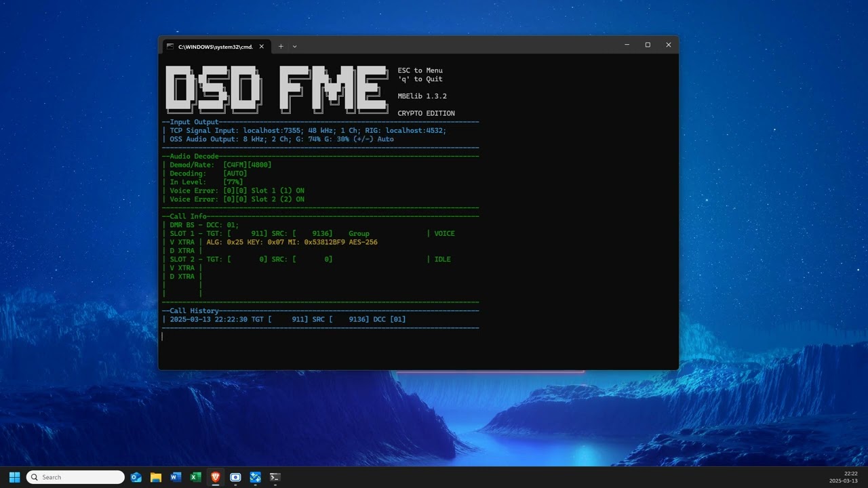Open Outlook from the taskbar
This screenshot has width=868, height=488.
[136, 477]
